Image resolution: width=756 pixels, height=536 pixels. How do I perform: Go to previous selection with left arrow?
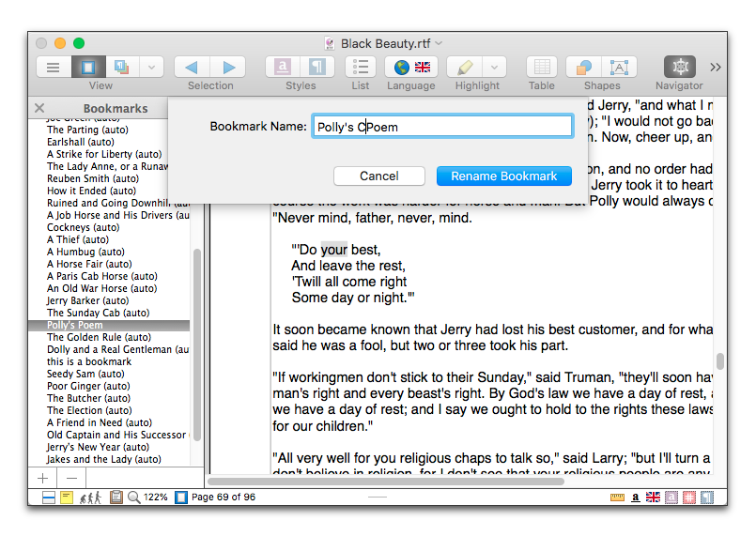[x=192, y=67]
